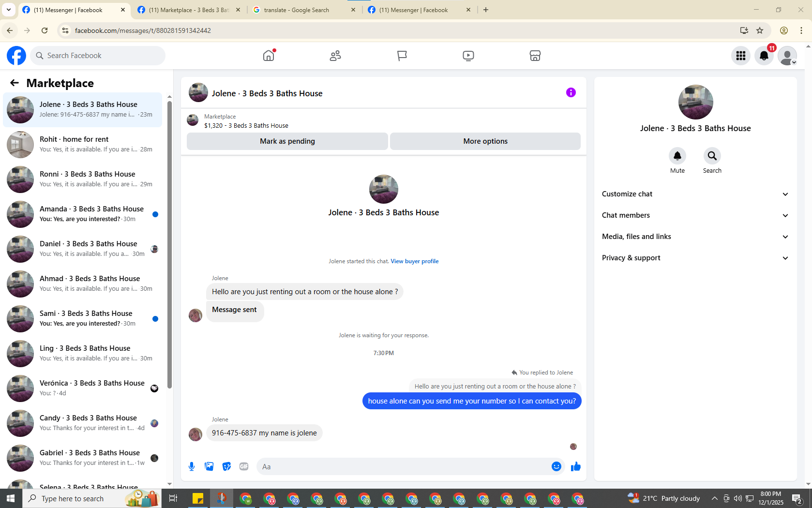Viewport: 812px width, 508px height.
Task: Open account profile dropdown
Action: [787, 56]
